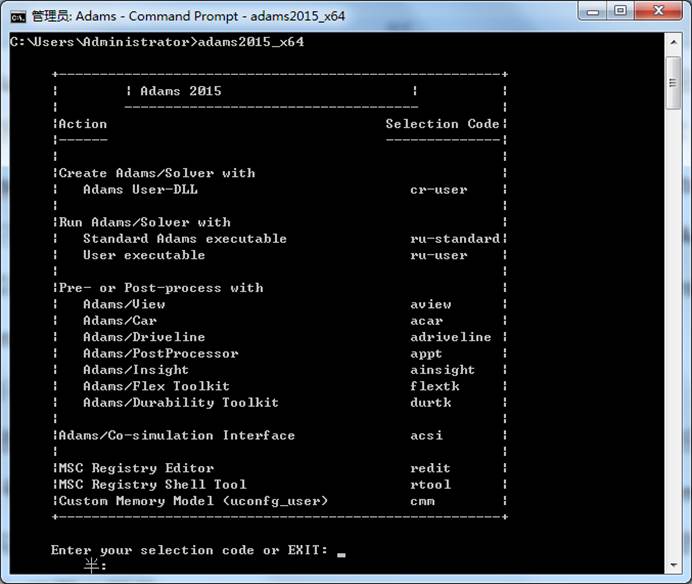Image resolution: width=692 pixels, height=584 pixels.
Task: Click the 'ru-user' selection code
Action: pyautogui.click(x=439, y=256)
